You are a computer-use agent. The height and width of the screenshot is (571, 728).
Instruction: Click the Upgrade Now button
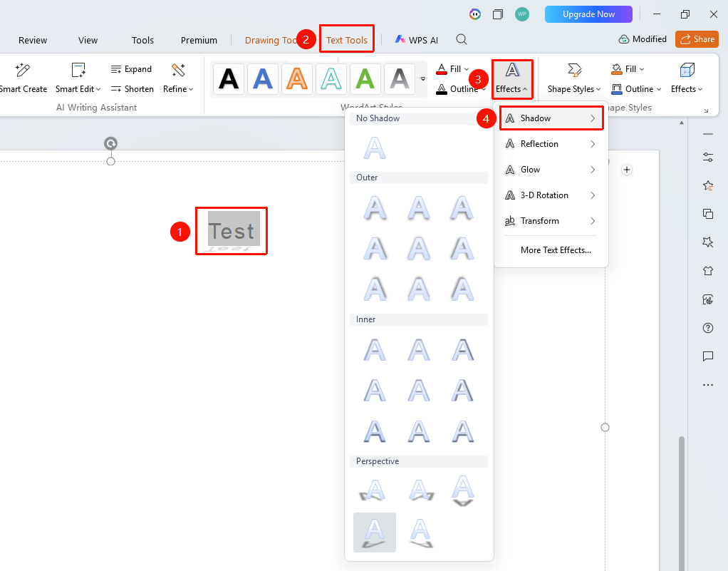point(588,14)
